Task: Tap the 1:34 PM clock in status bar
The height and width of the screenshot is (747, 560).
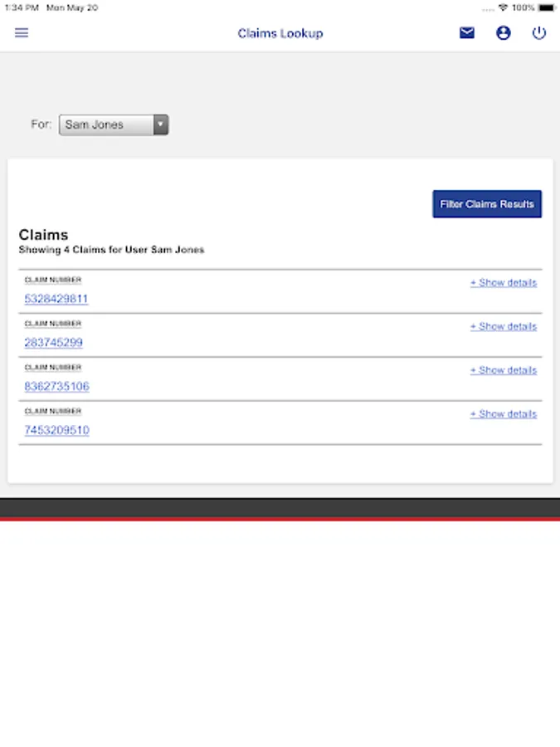Action: point(22,7)
